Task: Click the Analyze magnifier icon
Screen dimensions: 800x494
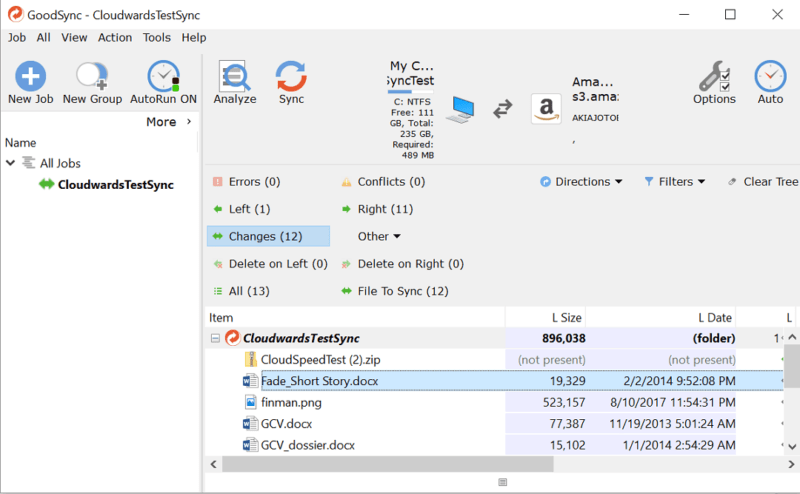Action: pos(235,76)
